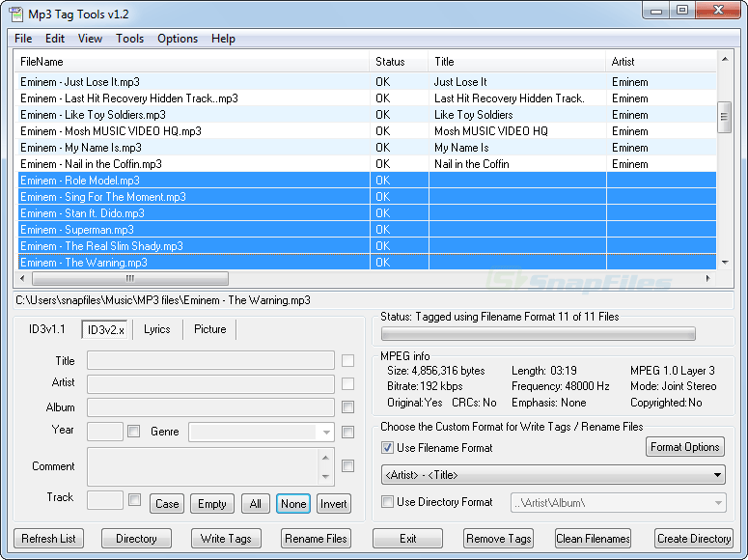
Task: Click the file list scroll up arrow
Action: [725, 59]
